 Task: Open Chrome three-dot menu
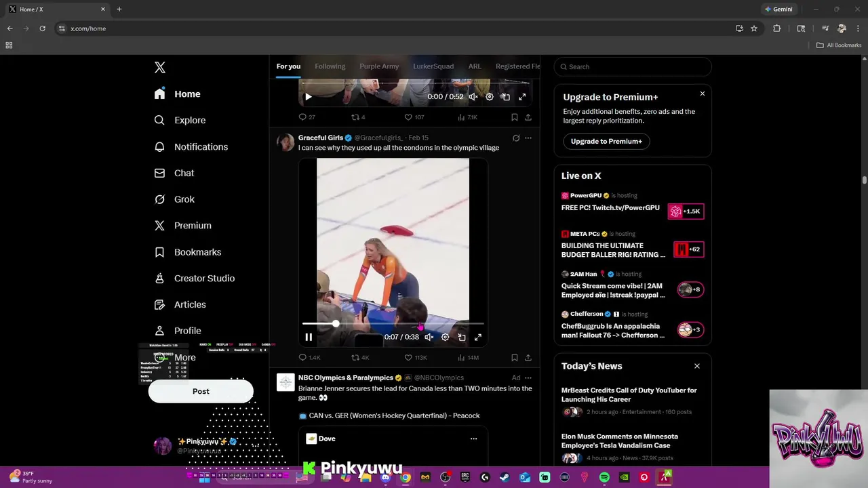(858, 28)
